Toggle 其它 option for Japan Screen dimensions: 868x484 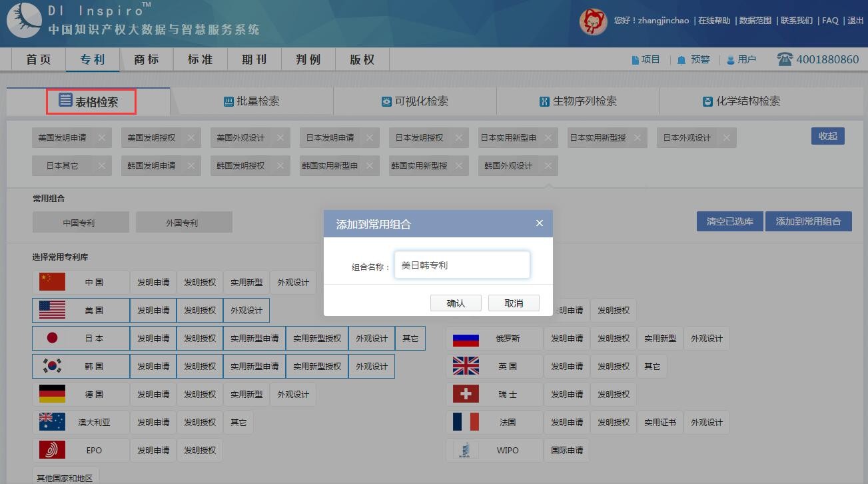(x=410, y=339)
